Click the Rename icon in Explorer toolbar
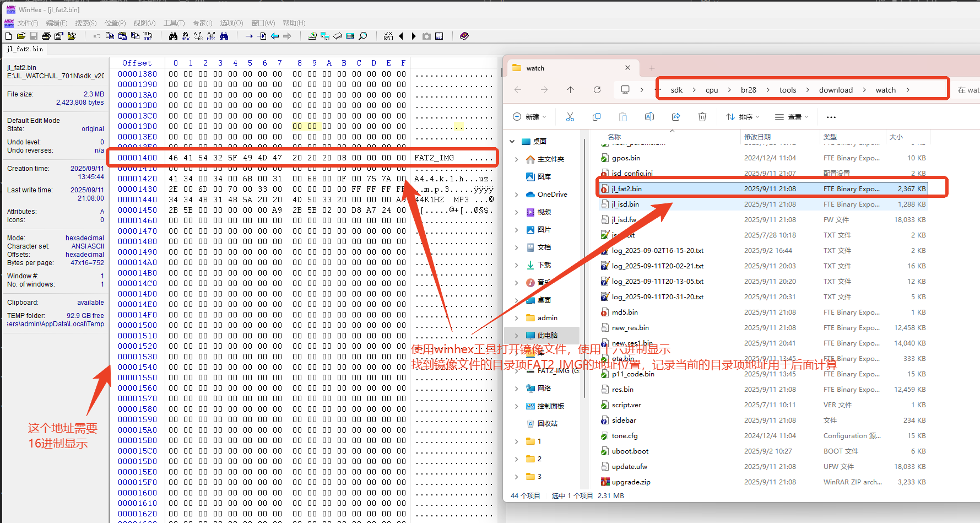Screen dimensions: 980x523 click(x=649, y=117)
